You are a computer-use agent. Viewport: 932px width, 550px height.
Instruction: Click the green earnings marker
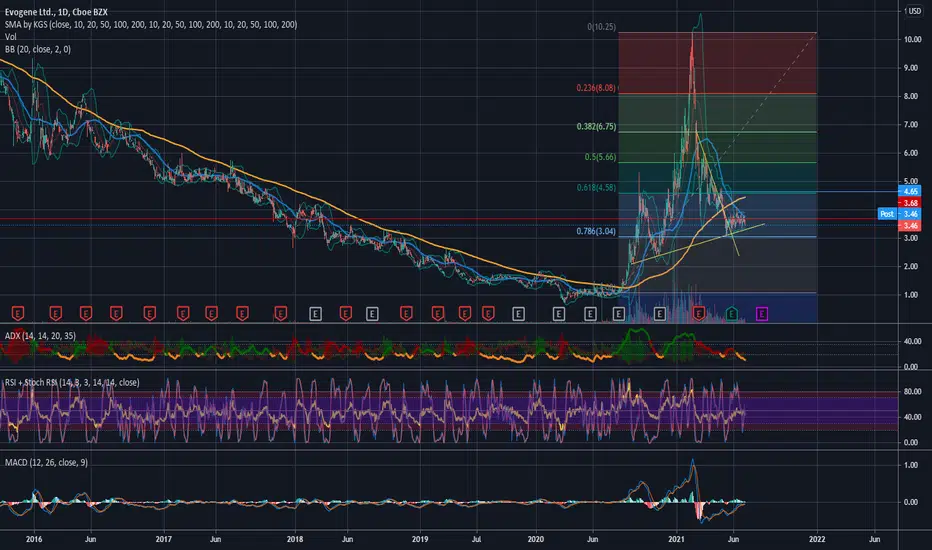[732, 313]
